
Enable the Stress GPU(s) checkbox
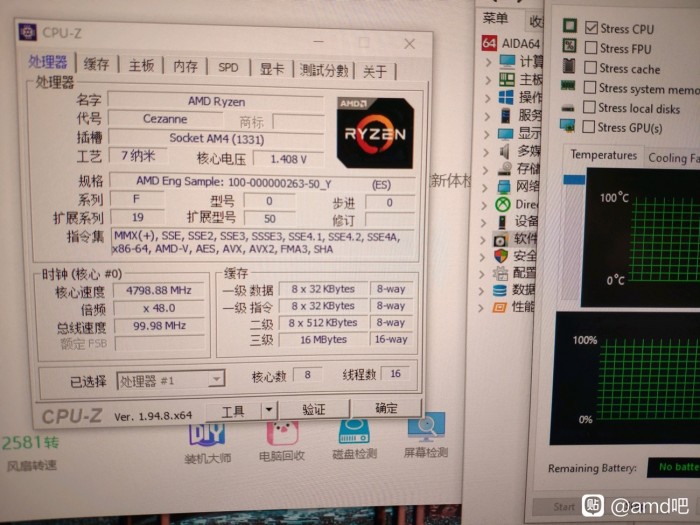tap(589, 126)
